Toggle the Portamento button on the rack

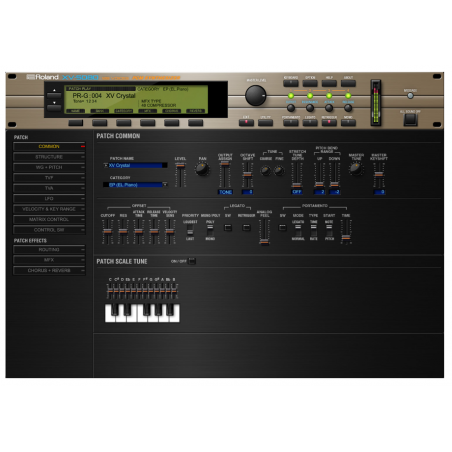coord(291,123)
